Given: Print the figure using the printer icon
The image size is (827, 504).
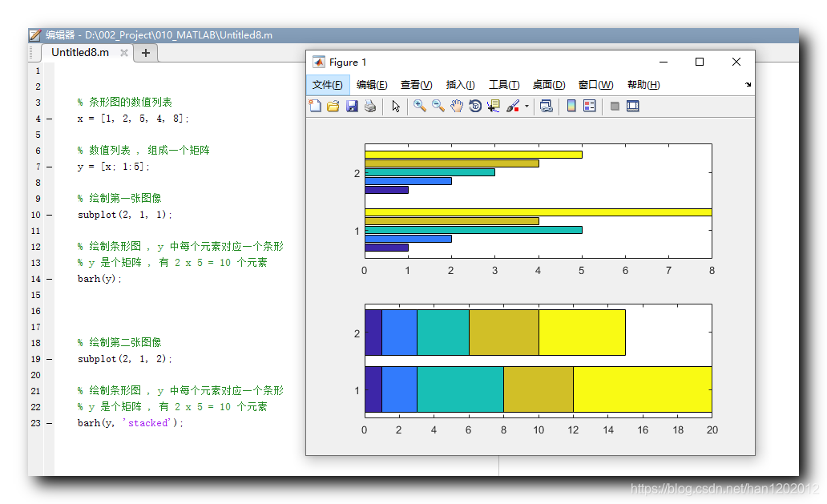Looking at the screenshot, I should click(x=369, y=105).
